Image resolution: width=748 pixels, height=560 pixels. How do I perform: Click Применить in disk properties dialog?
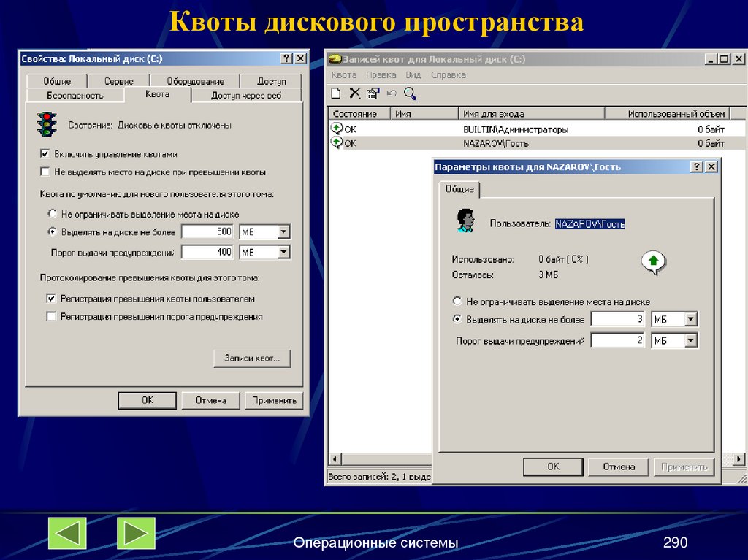point(274,400)
